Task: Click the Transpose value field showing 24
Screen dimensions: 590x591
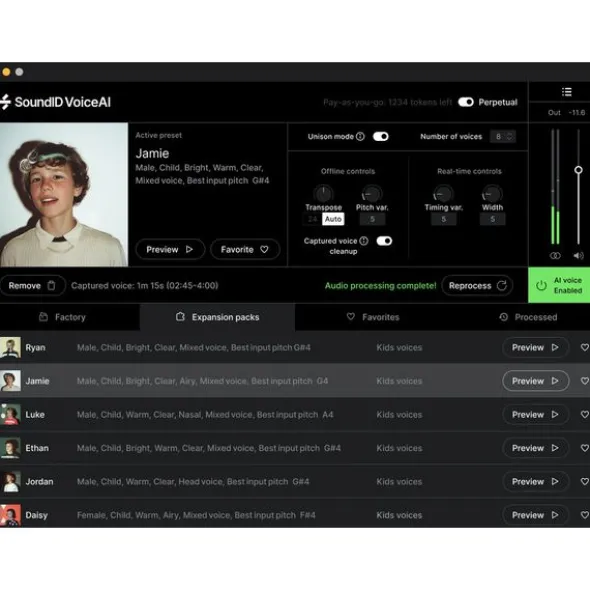Action: [313, 219]
